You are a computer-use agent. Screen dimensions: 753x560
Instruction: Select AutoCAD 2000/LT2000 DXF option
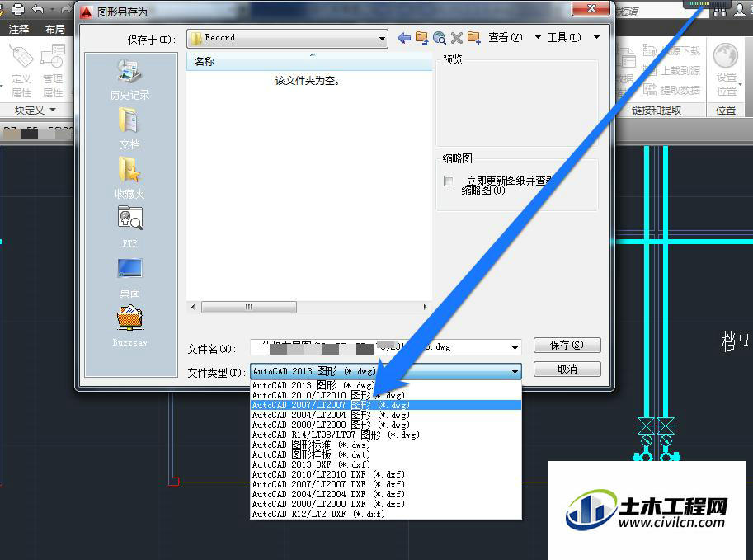pos(386,504)
